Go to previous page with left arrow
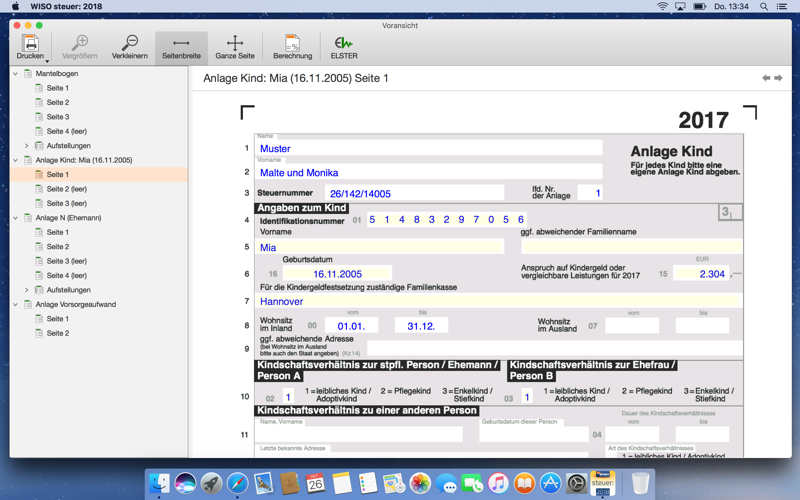This screenshot has width=800, height=500. 766,78
